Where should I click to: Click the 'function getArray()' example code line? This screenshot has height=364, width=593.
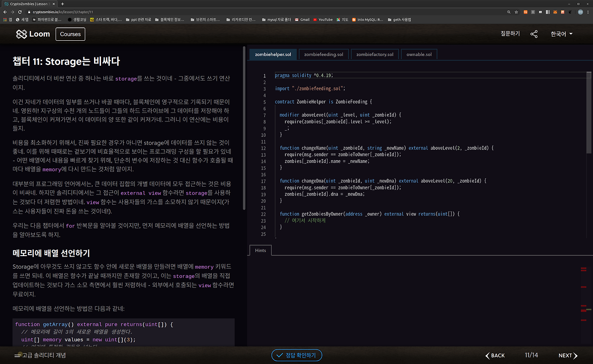(94, 324)
